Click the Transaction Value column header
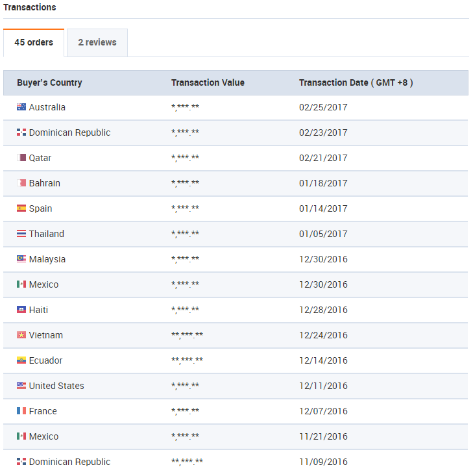The width and height of the screenshot is (473, 476). tap(208, 83)
